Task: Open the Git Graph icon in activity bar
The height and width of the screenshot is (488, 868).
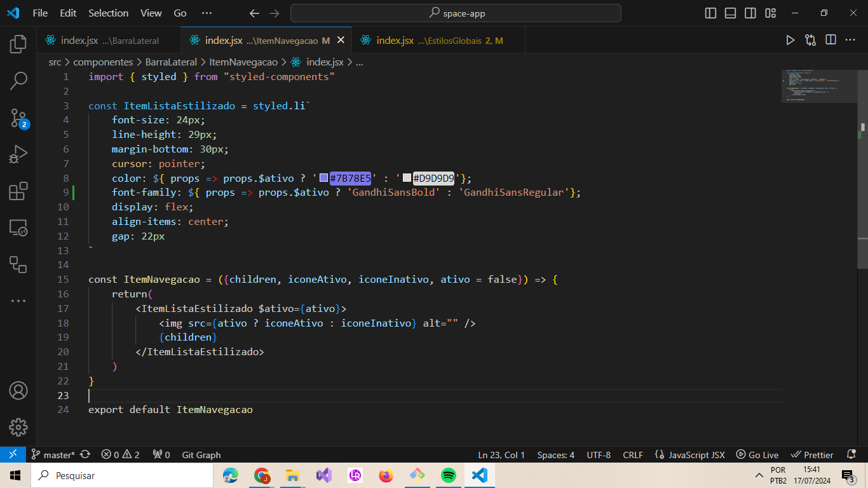Action: pos(18,265)
